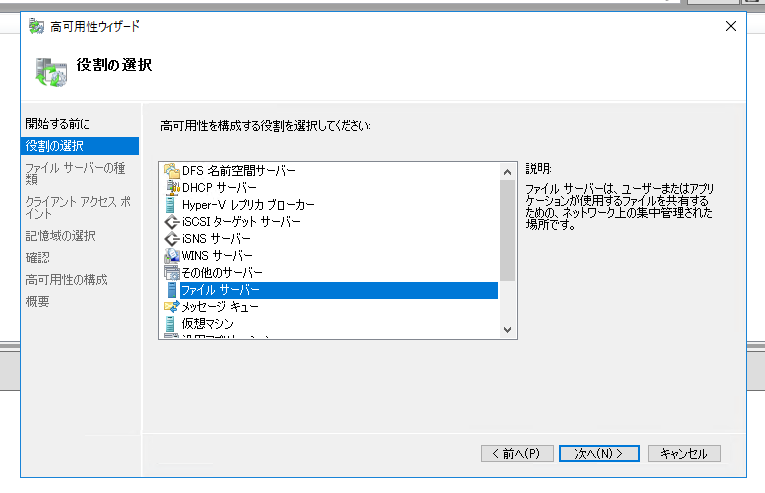765x493 pixels.
Task: Open the 記憶域の選択 step
Action: [60, 236]
